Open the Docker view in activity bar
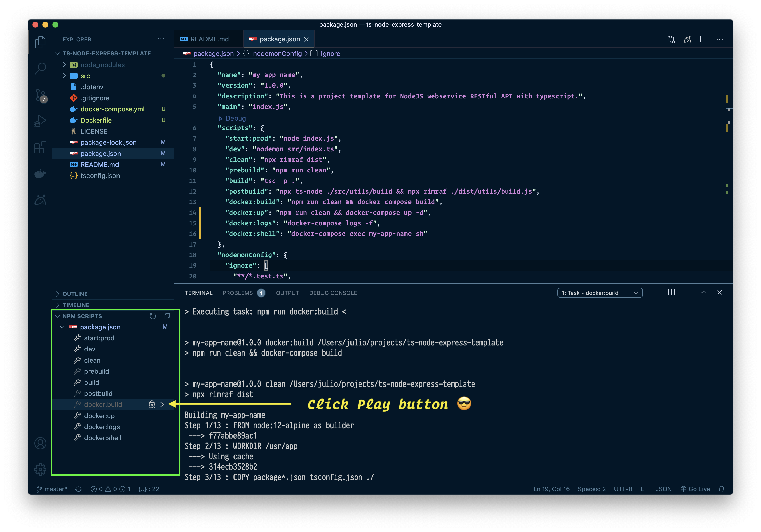This screenshot has width=761, height=532. click(40, 174)
